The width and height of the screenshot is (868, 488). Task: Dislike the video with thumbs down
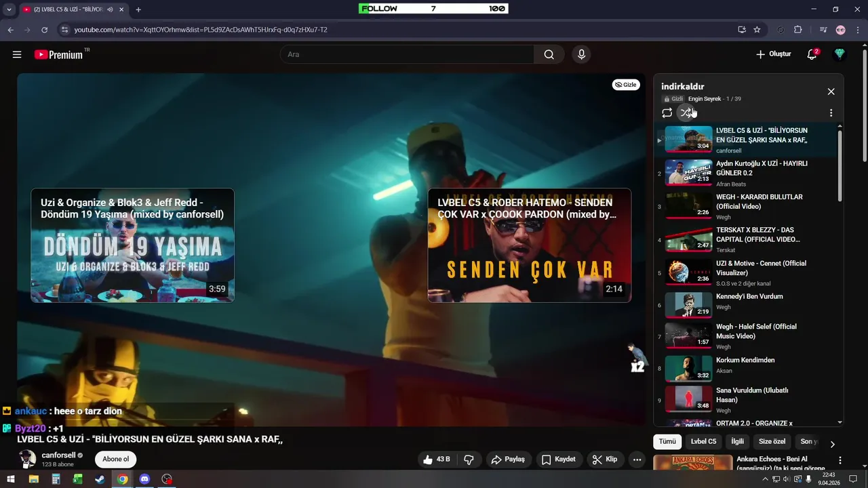pyautogui.click(x=469, y=460)
